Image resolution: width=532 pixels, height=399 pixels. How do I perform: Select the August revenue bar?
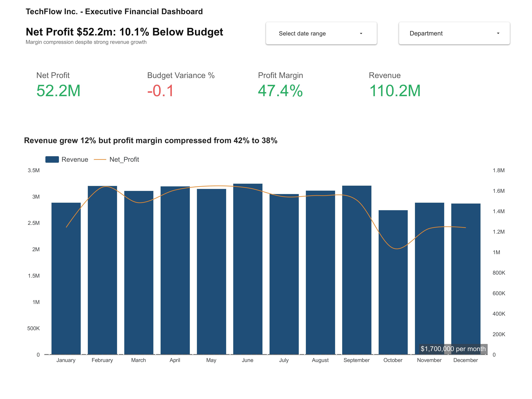click(x=320, y=272)
